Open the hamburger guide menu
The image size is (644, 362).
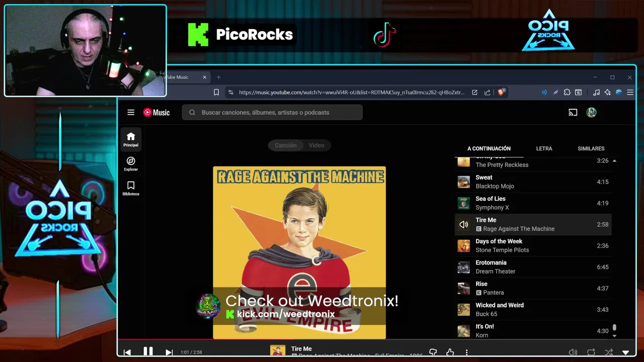pyautogui.click(x=131, y=113)
